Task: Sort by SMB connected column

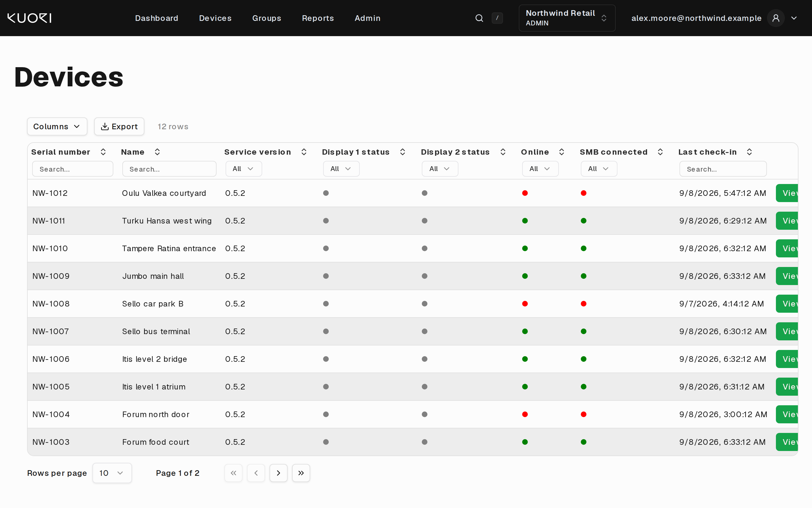Action: pos(660,152)
